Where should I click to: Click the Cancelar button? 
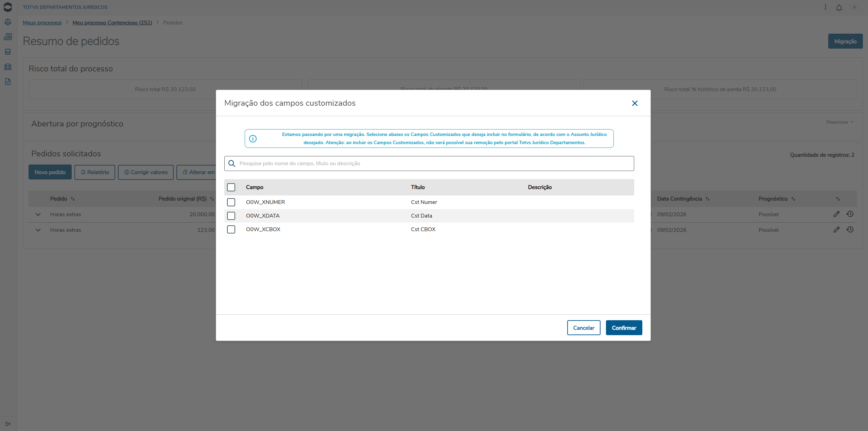pyautogui.click(x=584, y=328)
